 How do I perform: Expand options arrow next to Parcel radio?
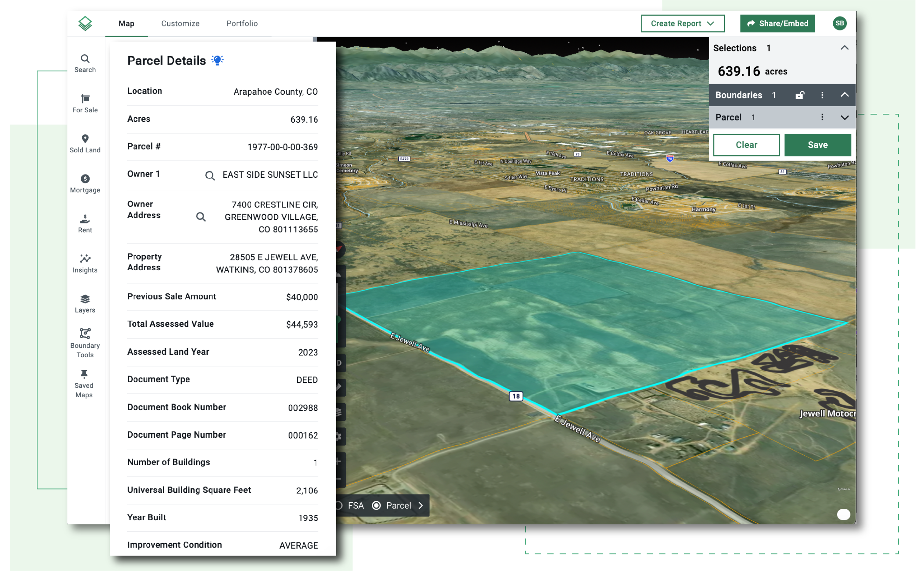[421, 506]
